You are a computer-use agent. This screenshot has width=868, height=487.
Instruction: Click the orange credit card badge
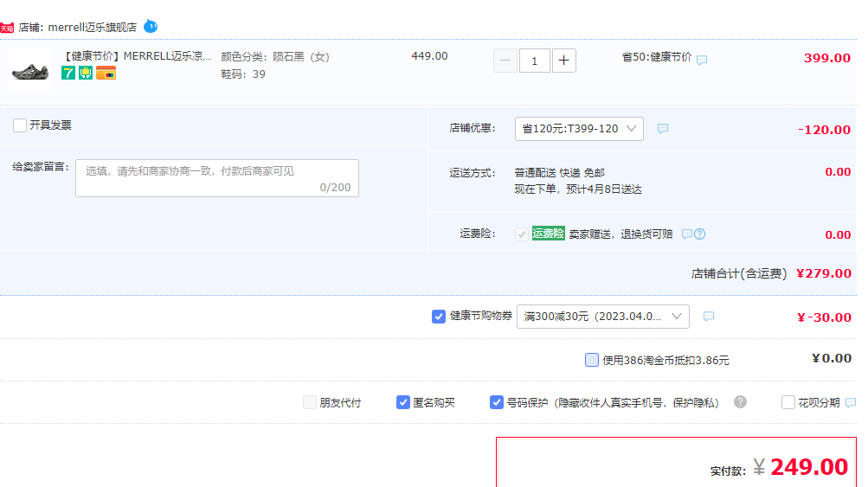click(106, 73)
